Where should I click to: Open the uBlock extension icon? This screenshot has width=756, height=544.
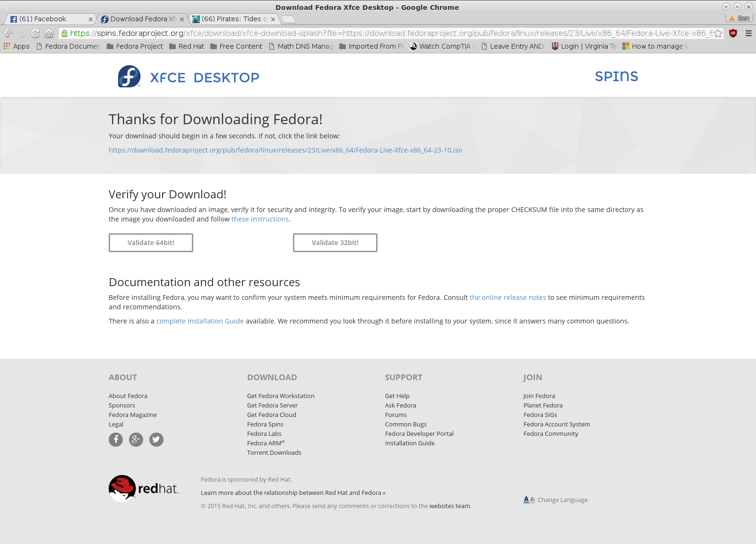coord(733,33)
